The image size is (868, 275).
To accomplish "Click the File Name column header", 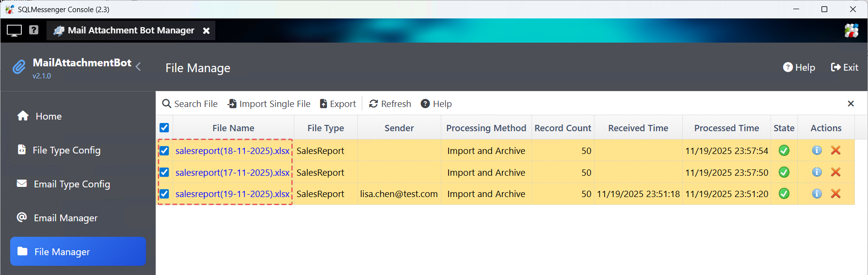I will coord(233,128).
